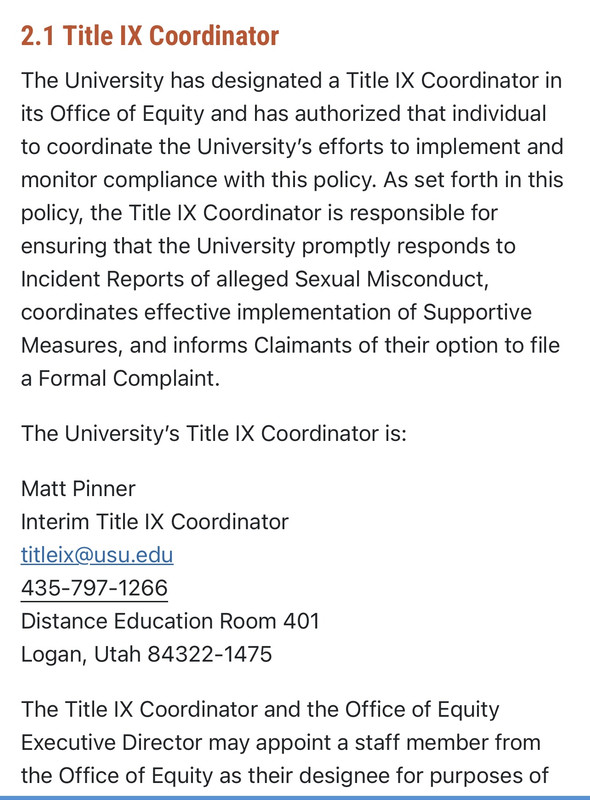Click the blue bar at the page bottom
This screenshot has height=800, width=590.
coord(295,797)
